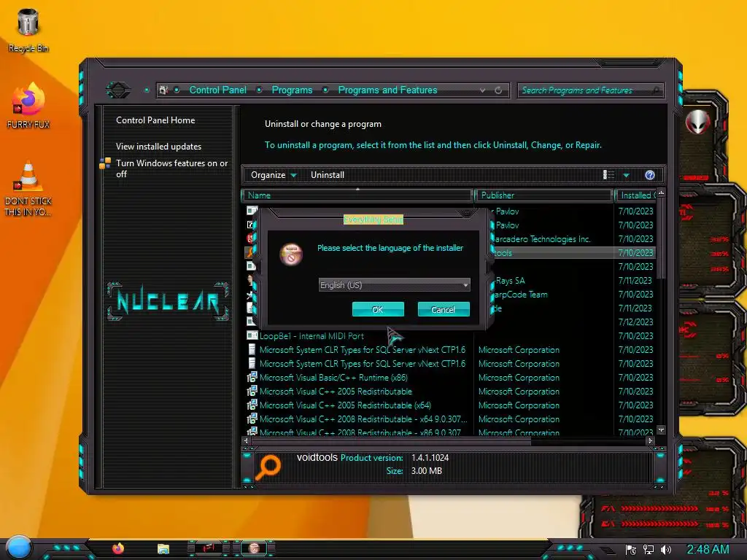Open View installed updates link
The width and height of the screenshot is (747, 560).
(158, 147)
